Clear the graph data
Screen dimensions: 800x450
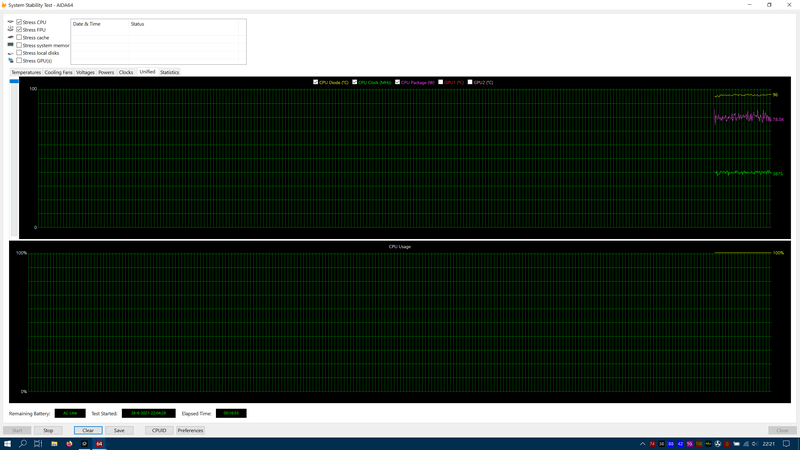(88, 431)
